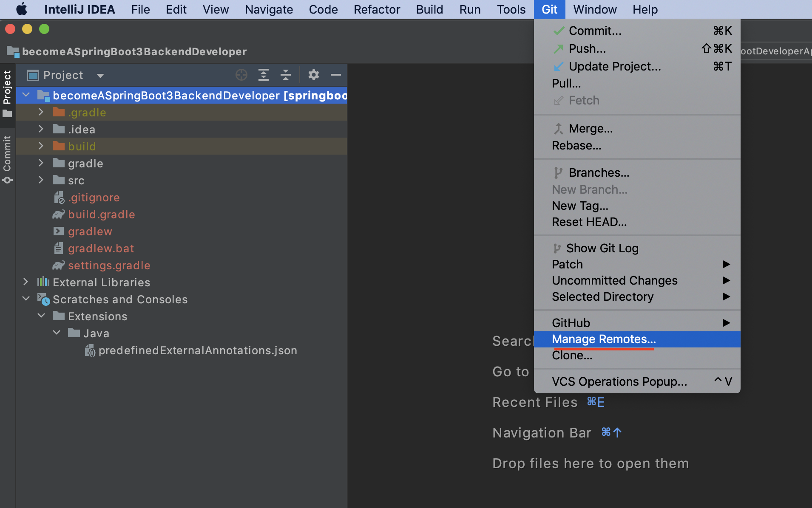Click the project folder icon in navigation bar

click(13, 52)
